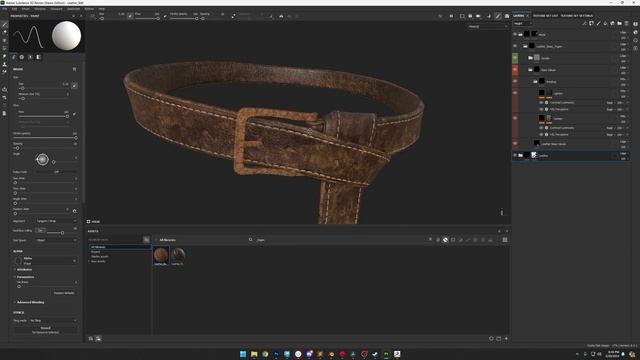Toggle visibility of the green-tagged folder layer

tap(515, 58)
